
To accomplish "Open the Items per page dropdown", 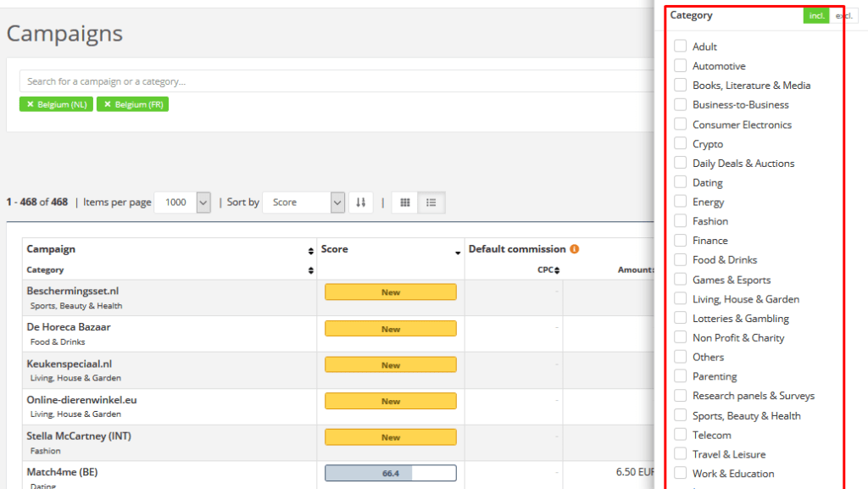I will pos(183,203).
